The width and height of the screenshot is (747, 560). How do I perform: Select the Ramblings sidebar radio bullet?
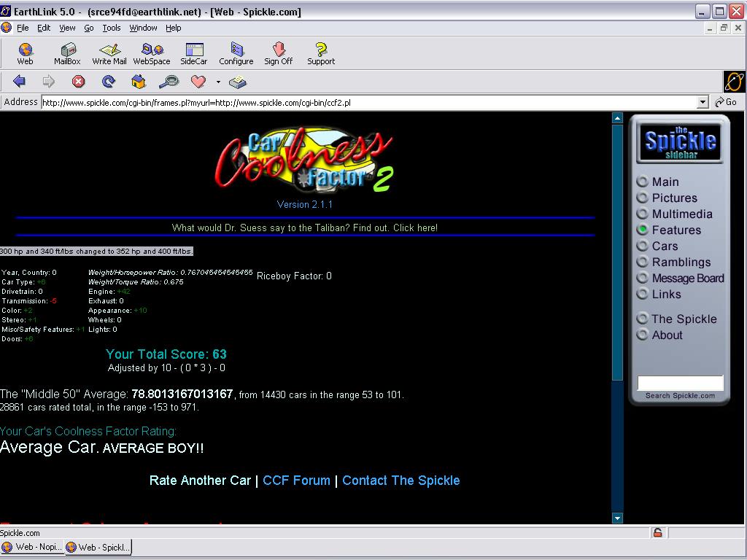point(642,262)
